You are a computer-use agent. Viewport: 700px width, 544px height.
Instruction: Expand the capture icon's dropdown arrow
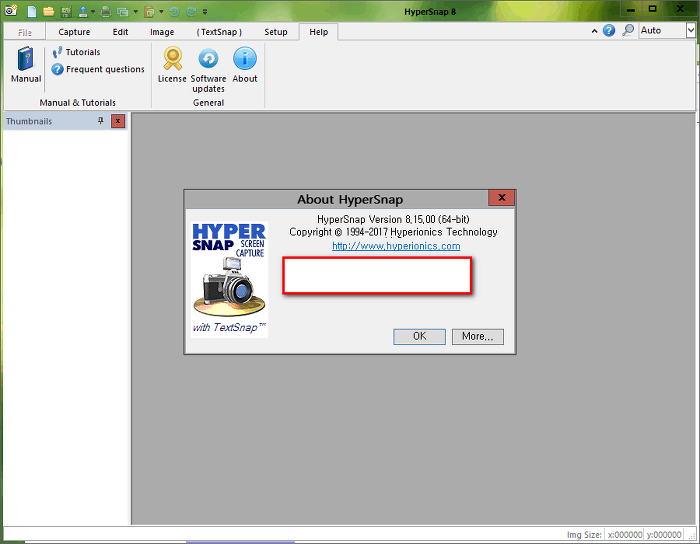tap(135, 12)
